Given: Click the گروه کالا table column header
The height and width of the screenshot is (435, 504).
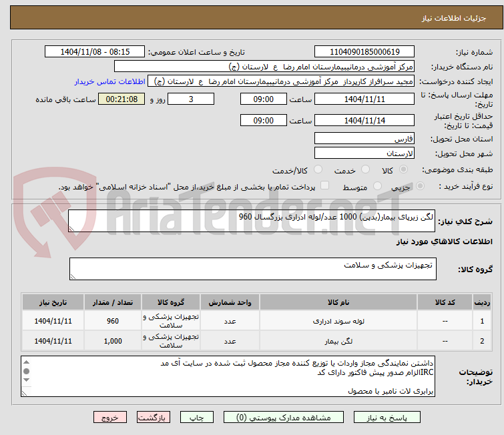Looking at the screenshot, I should click(171, 302).
